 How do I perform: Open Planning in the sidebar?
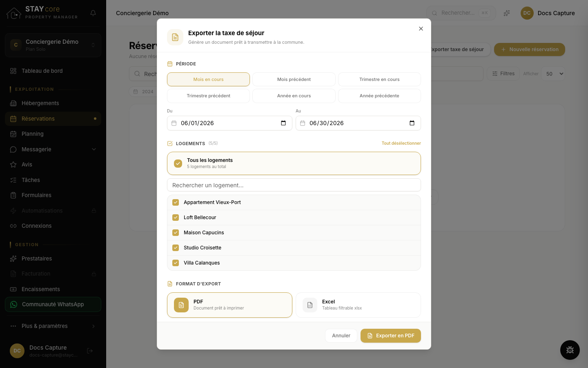click(x=53, y=134)
